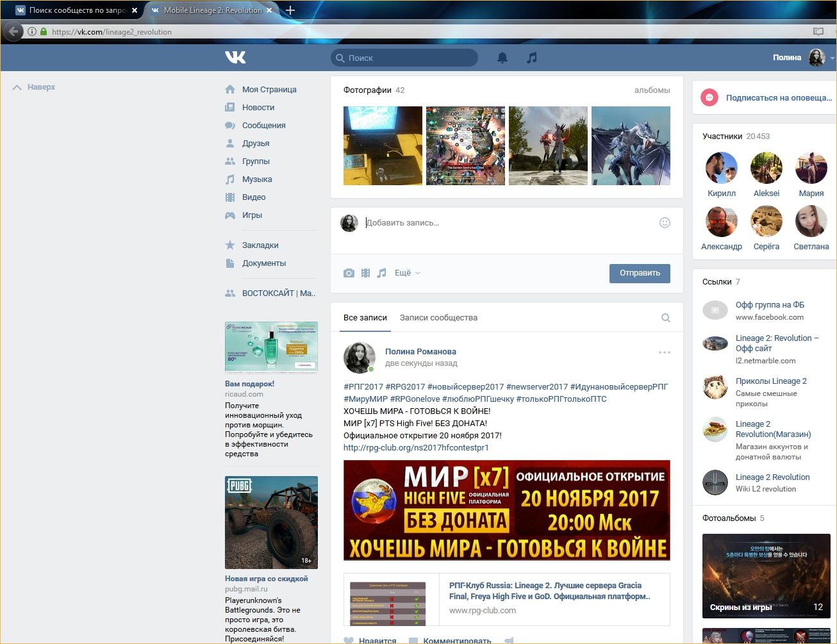Click the VK logo in header

click(235, 58)
